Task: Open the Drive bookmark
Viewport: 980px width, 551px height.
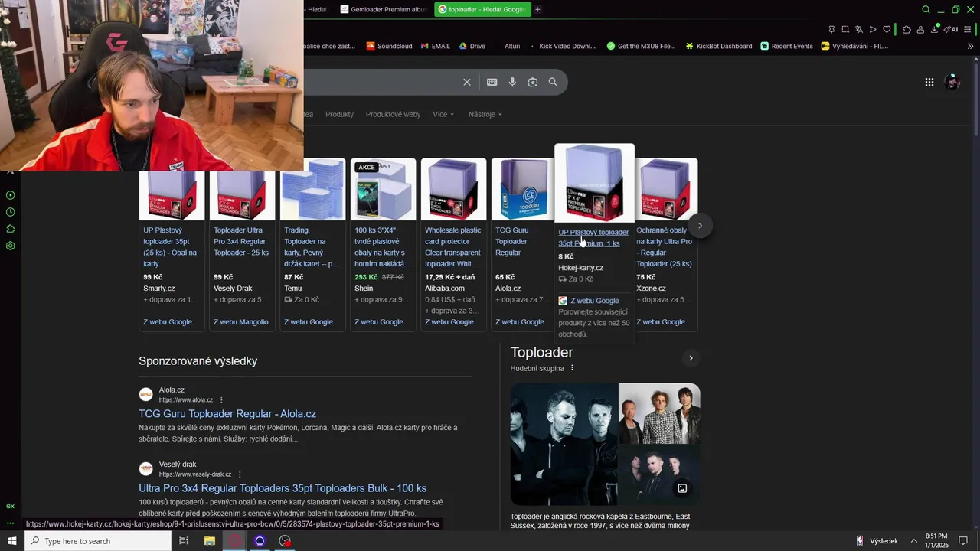Action: 472,46
